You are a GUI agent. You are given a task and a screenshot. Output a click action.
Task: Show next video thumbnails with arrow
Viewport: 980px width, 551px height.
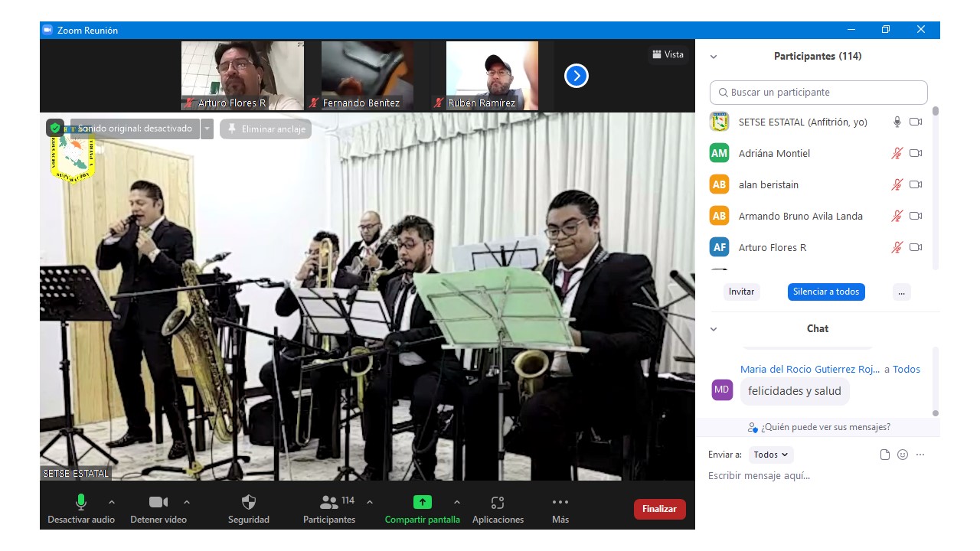(x=577, y=76)
